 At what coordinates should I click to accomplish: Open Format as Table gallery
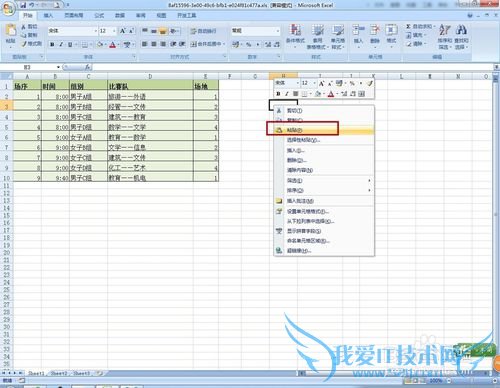coord(317,37)
